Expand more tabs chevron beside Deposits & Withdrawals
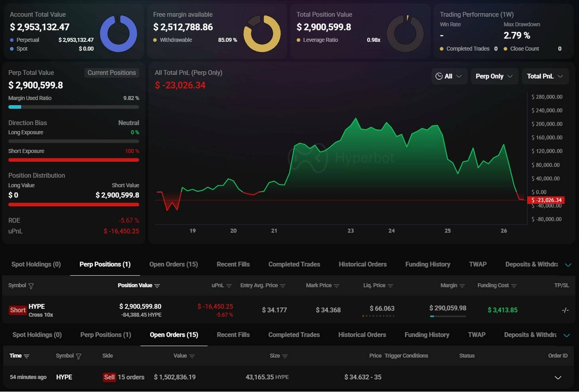 pyautogui.click(x=568, y=265)
